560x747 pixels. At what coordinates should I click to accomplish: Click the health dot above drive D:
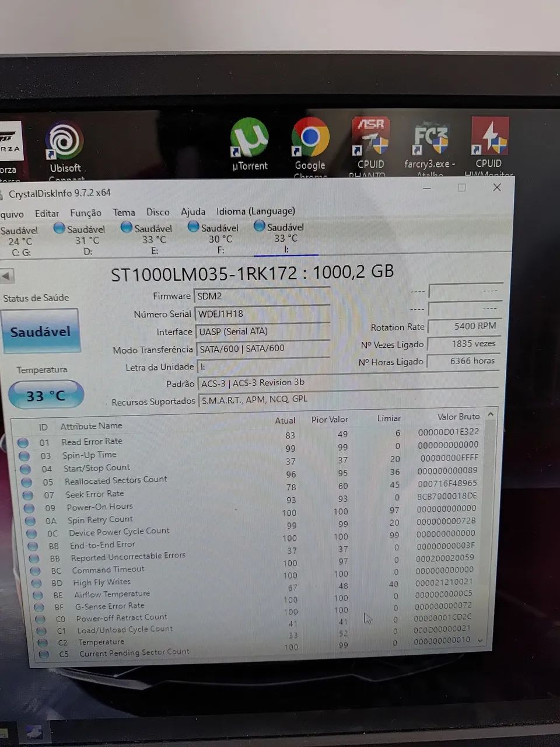tap(59, 228)
